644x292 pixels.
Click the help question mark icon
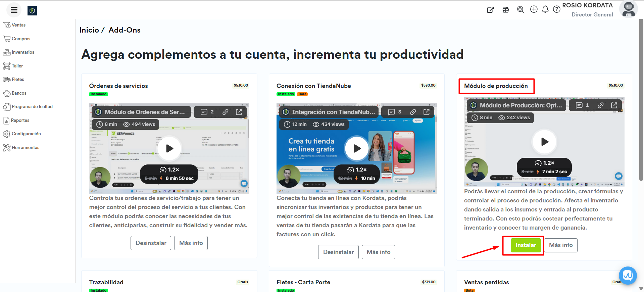tap(556, 9)
